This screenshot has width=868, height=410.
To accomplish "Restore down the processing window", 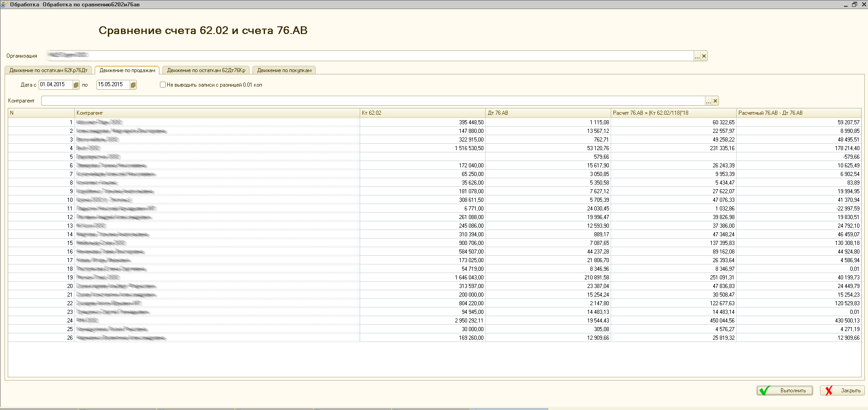I will coord(854,4).
